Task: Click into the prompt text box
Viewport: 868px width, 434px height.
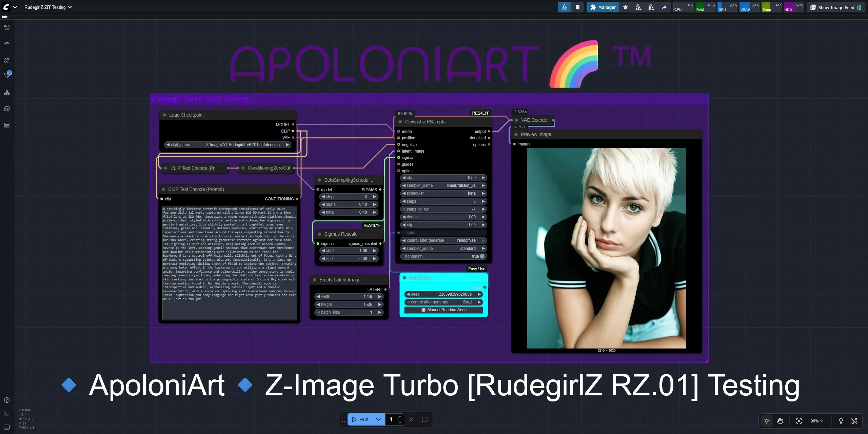Action: click(229, 263)
